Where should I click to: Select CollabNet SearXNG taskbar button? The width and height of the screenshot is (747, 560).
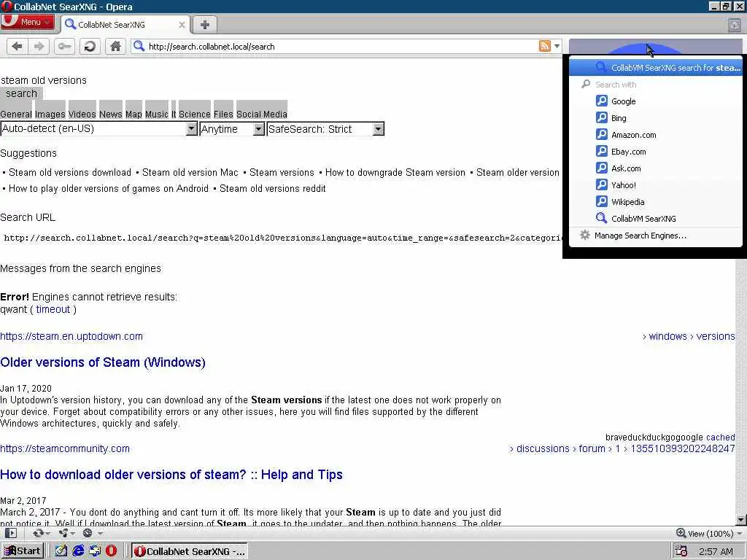(190, 551)
